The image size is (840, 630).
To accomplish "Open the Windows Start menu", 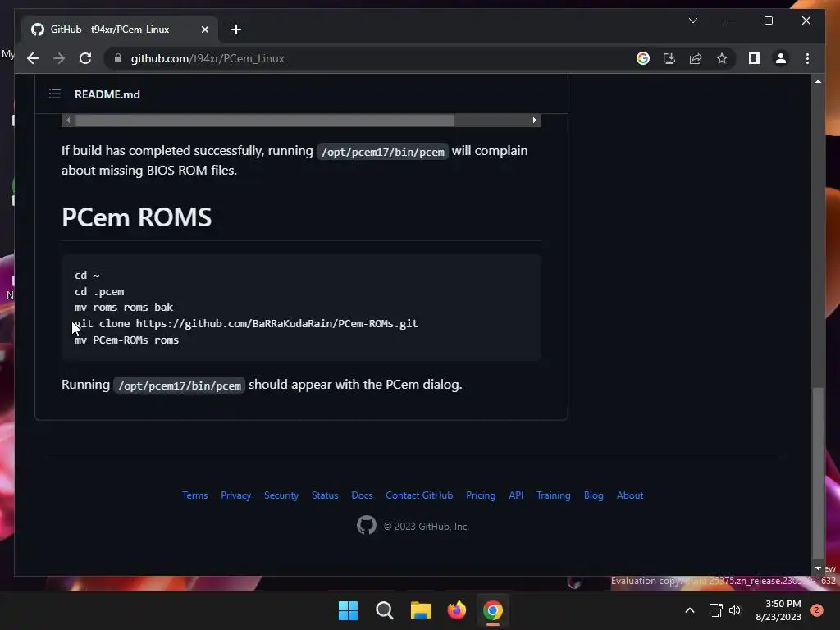I will [x=348, y=610].
